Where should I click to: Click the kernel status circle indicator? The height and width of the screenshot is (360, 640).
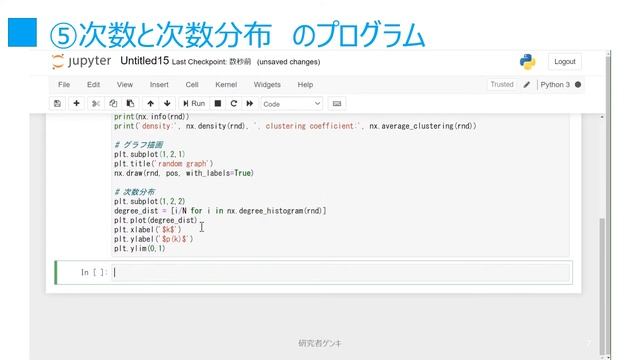[578, 84]
